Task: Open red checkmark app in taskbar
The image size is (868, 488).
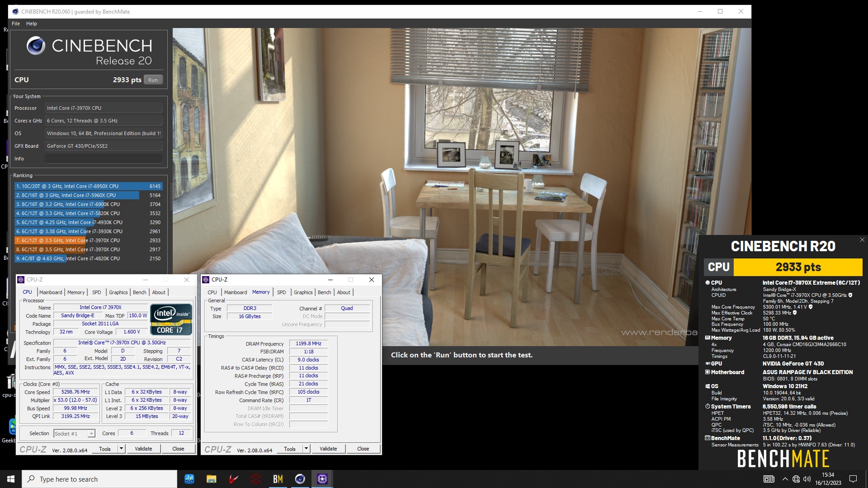Action: pos(233,479)
